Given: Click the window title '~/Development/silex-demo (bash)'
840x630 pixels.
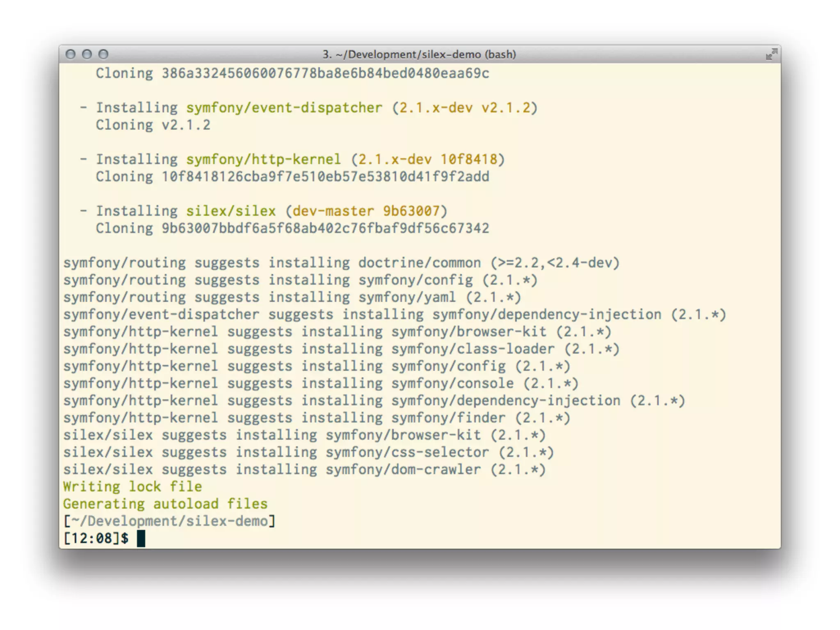Looking at the screenshot, I should 419,54.
